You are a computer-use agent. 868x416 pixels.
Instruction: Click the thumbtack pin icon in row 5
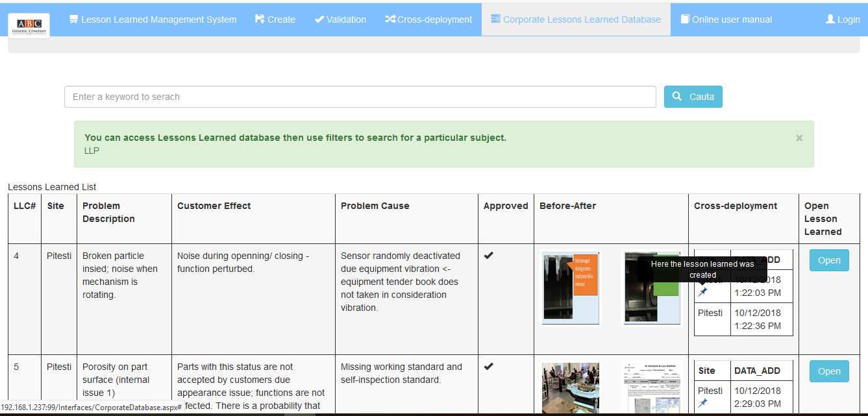tap(704, 402)
